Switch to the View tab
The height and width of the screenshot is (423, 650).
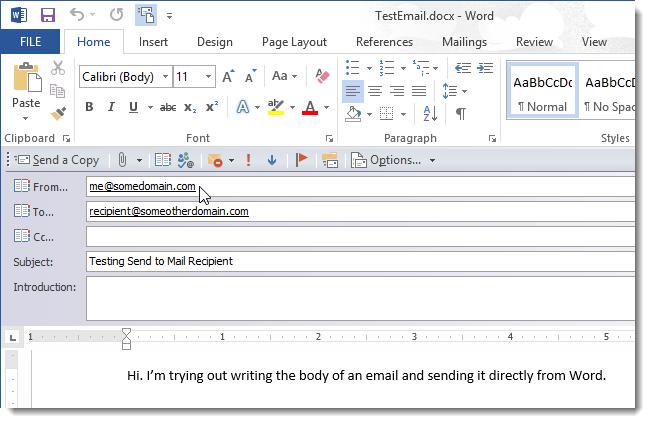coord(594,42)
